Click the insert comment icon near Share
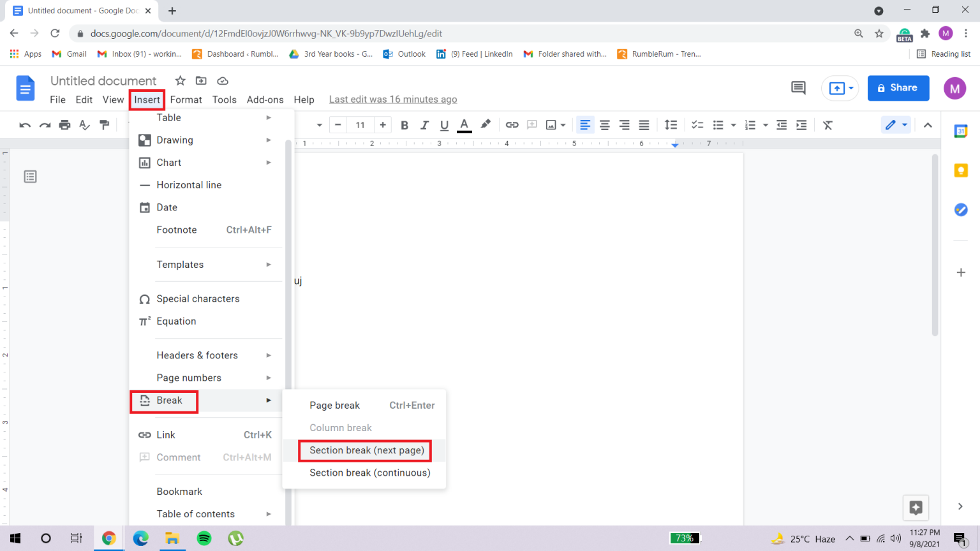The width and height of the screenshot is (980, 551). point(798,88)
